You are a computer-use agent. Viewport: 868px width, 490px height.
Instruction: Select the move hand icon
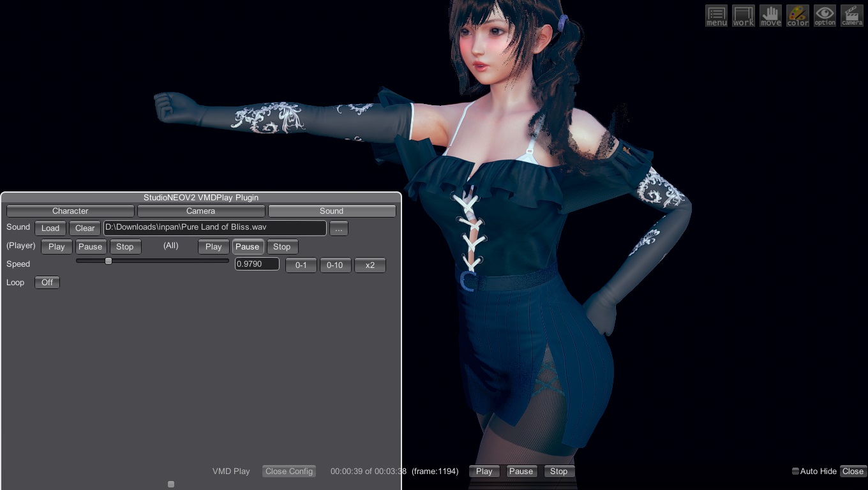point(770,16)
